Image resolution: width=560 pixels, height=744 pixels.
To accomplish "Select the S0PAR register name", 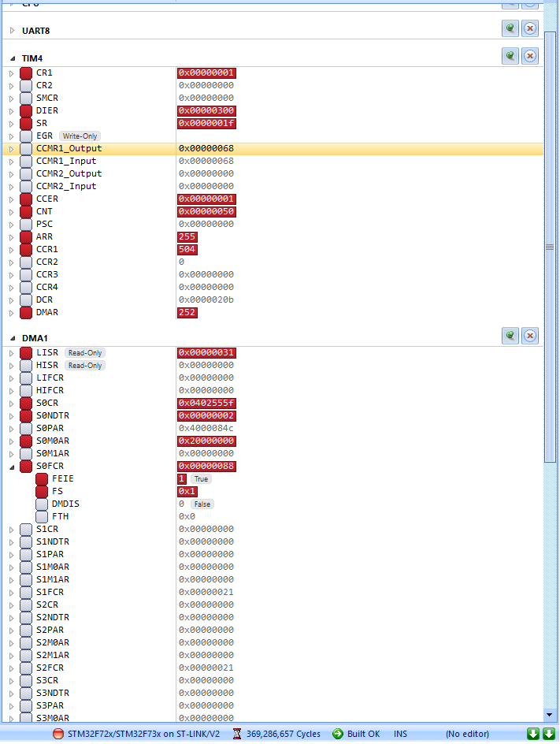I will pos(50,429).
